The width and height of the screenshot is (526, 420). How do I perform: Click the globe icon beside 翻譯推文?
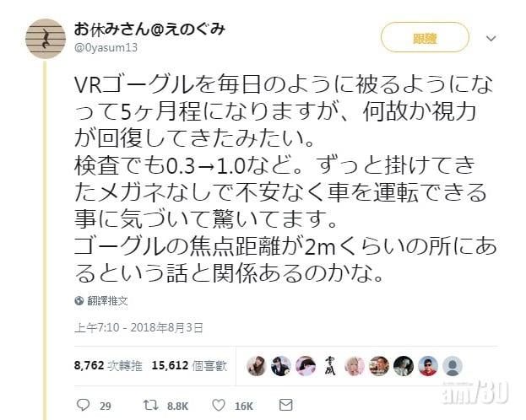(x=79, y=301)
